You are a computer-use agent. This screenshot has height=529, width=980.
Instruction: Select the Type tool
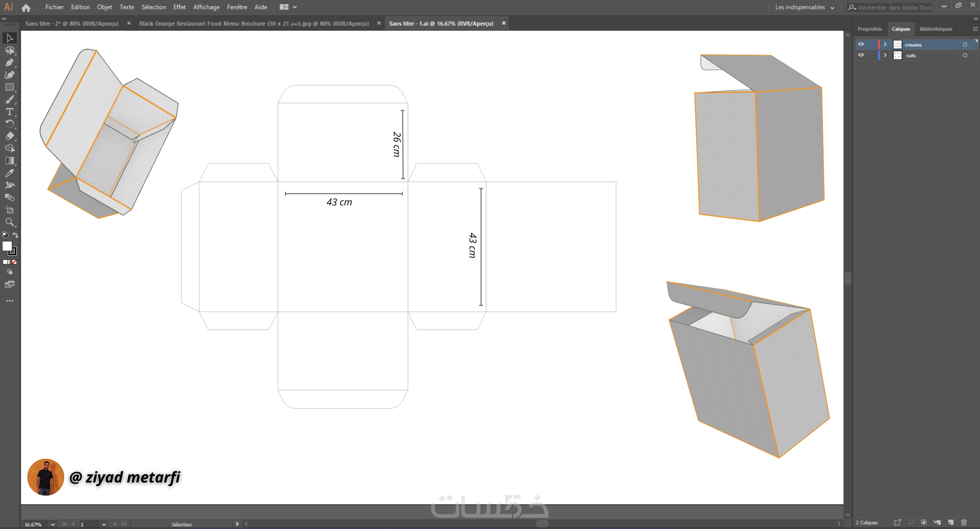tap(9, 112)
